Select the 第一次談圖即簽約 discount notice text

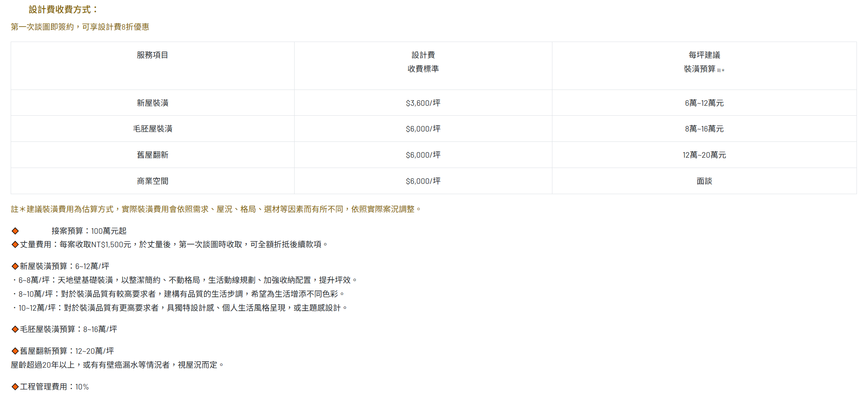pyautogui.click(x=80, y=27)
